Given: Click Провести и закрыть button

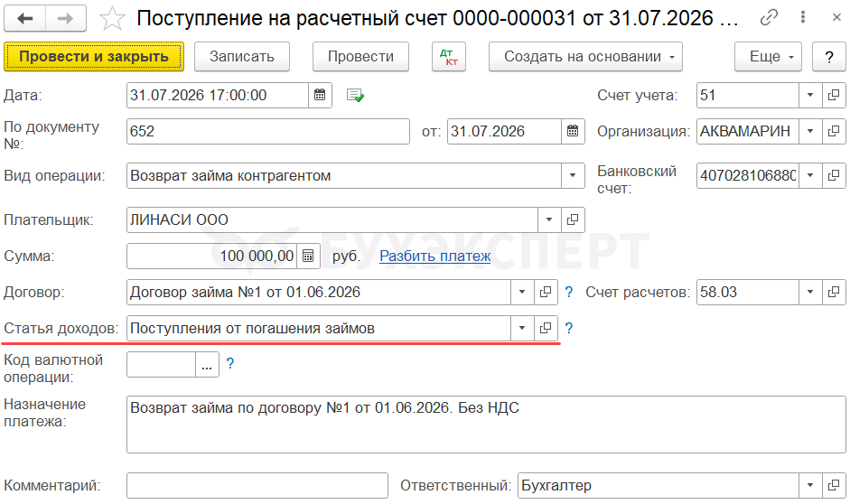Looking at the screenshot, I should point(94,57).
